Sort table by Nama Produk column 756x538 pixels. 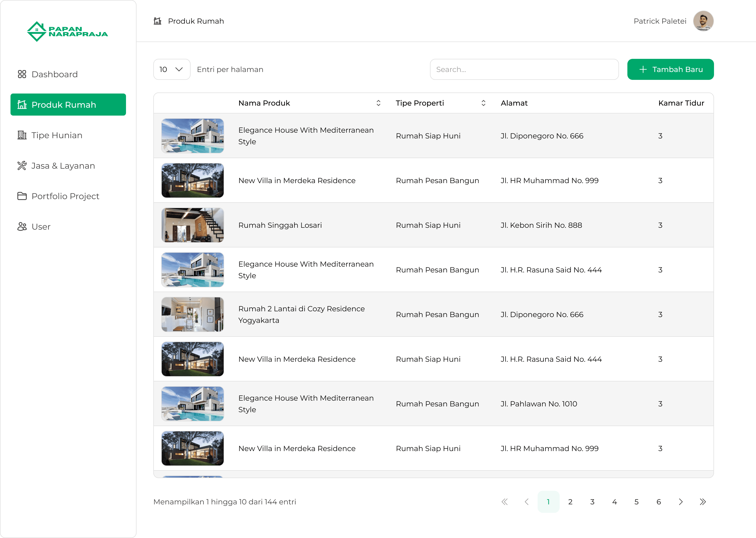point(378,103)
